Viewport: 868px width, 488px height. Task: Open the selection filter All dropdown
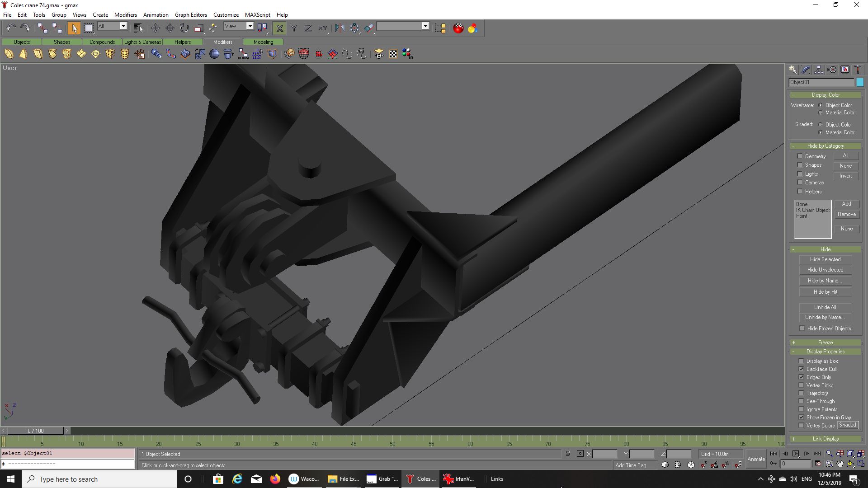coord(123,26)
